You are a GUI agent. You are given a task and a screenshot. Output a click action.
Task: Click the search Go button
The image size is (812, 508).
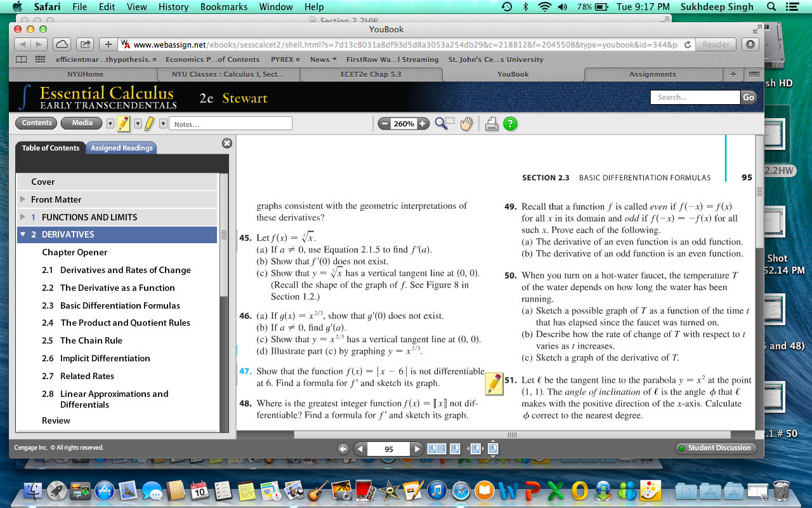(749, 97)
